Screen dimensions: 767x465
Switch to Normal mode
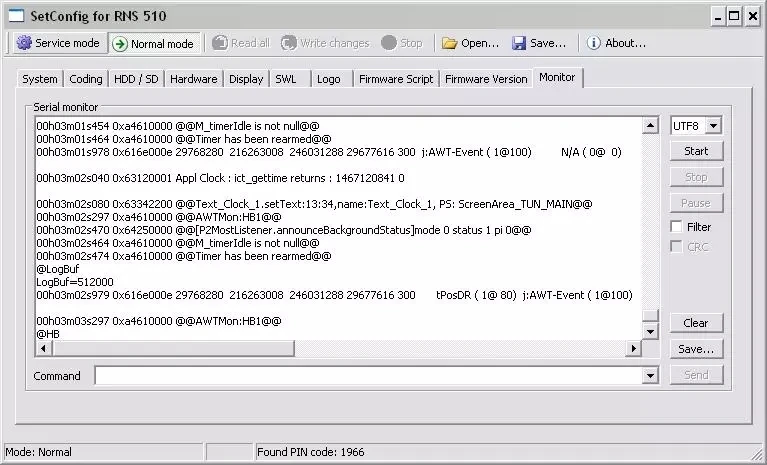pyautogui.click(x=154, y=44)
